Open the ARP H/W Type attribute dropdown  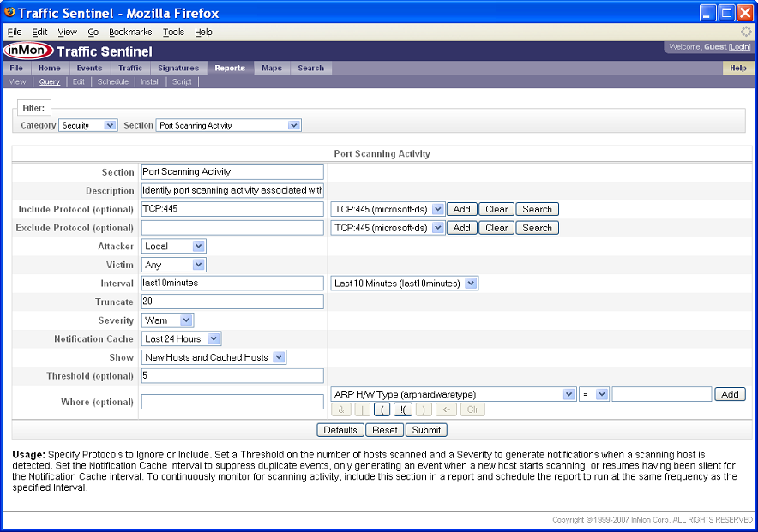454,394
